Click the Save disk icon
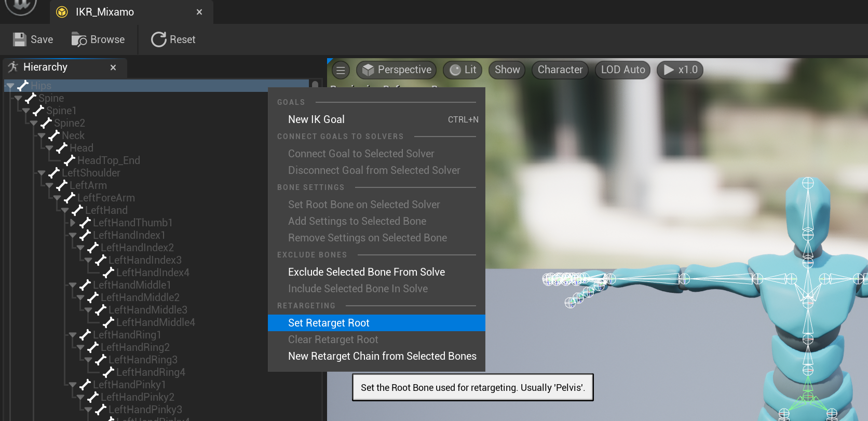This screenshot has width=868, height=421. (20, 39)
